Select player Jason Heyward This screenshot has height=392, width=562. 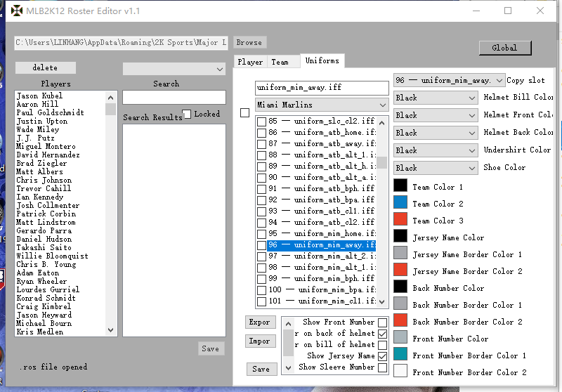(44, 315)
